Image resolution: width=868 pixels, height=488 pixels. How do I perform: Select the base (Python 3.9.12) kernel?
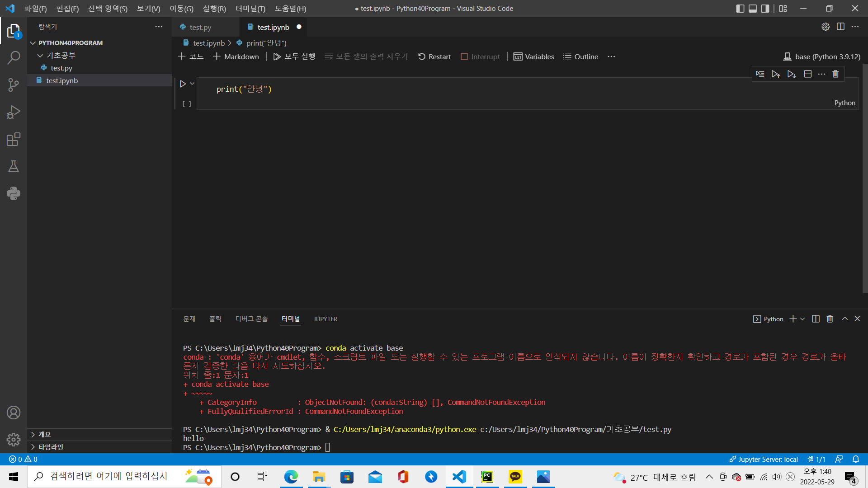tap(822, 56)
